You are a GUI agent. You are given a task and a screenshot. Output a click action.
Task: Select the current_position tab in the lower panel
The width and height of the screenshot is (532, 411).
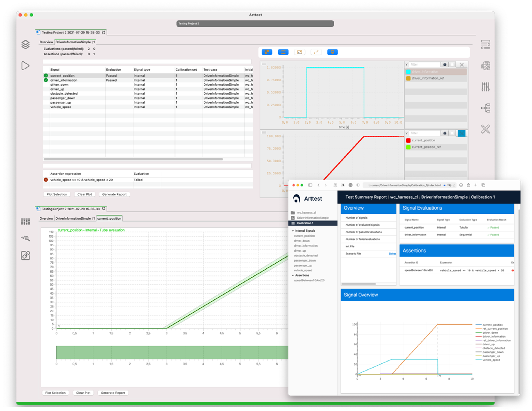[109, 219]
